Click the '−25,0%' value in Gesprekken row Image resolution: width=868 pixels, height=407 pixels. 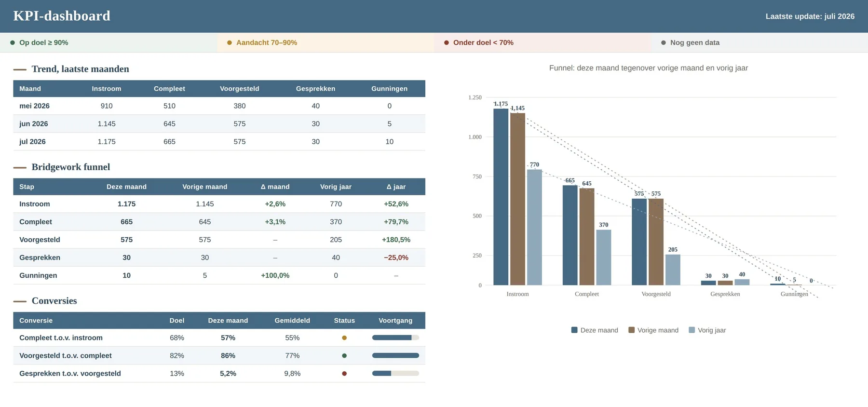[396, 258]
